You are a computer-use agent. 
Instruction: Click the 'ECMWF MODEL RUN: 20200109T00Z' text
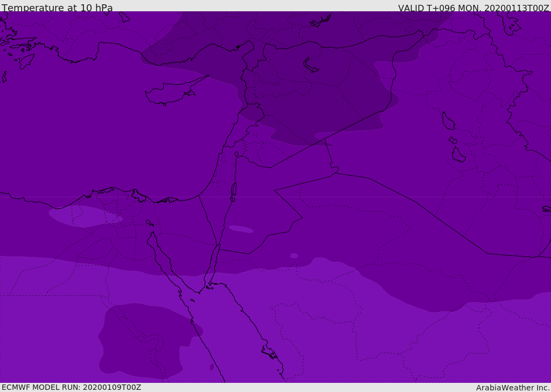(72, 387)
